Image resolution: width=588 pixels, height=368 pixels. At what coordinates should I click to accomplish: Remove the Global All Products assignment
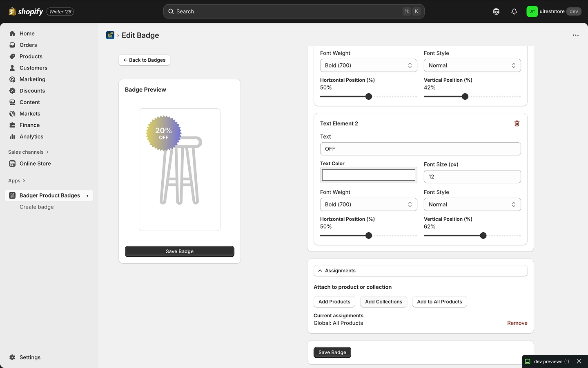tap(517, 323)
